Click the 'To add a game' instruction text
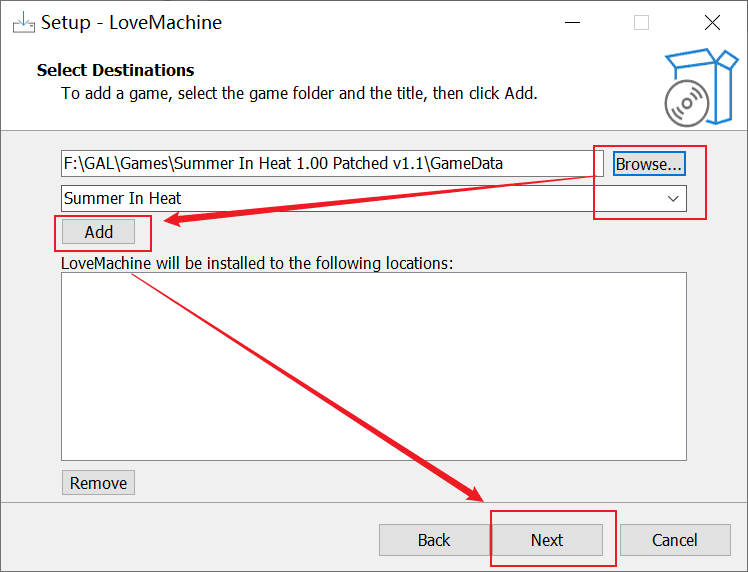This screenshot has width=748, height=572. pyautogui.click(x=299, y=93)
